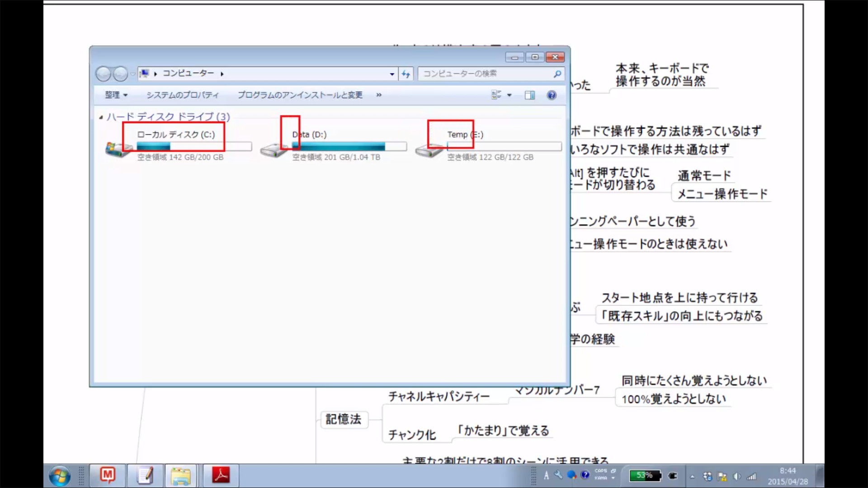Select the Temp (E:) drive icon
This screenshot has height=488, width=868.
coord(429,150)
